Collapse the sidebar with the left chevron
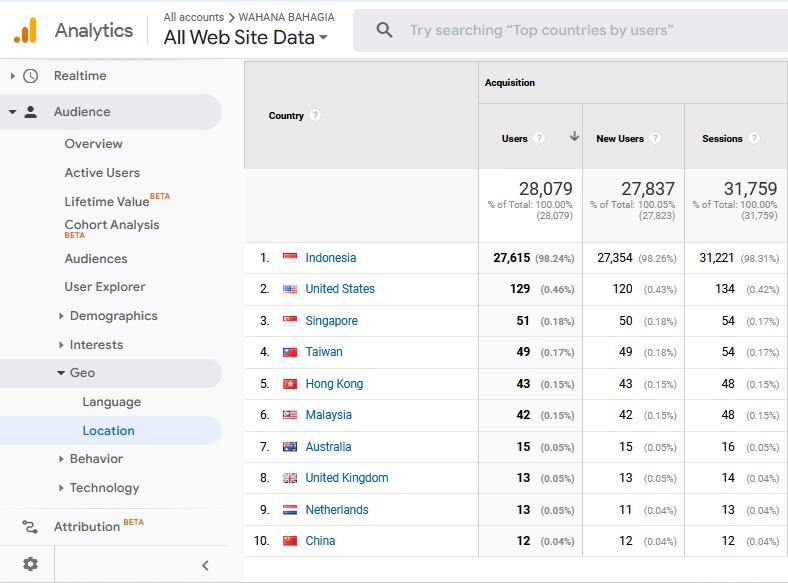This screenshot has width=788, height=583. pos(205,565)
